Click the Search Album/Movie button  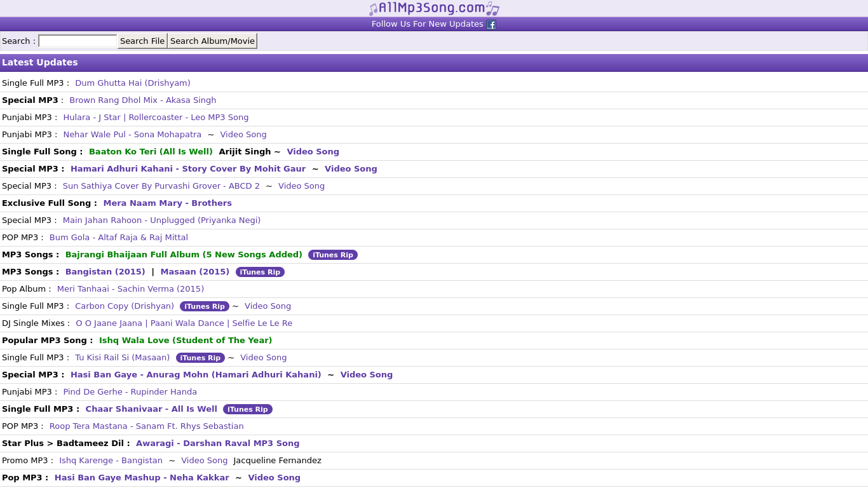[x=212, y=41]
